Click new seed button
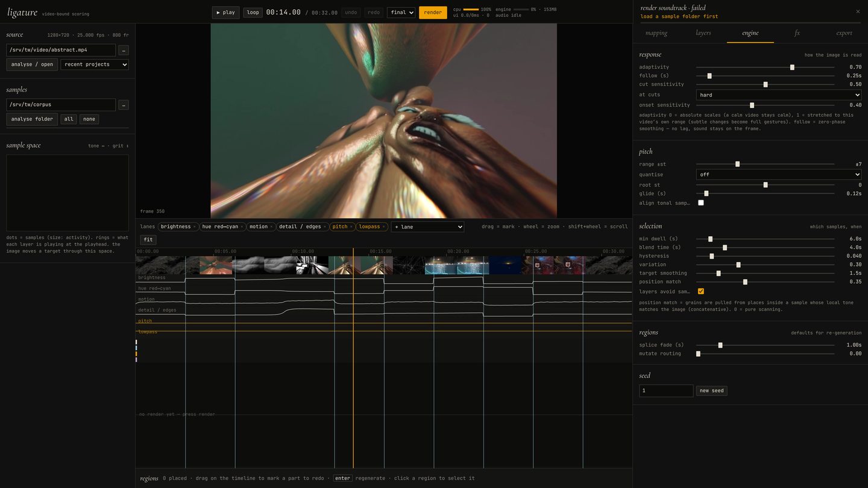Viewport: 868px width, 488px height. (712, 391)
